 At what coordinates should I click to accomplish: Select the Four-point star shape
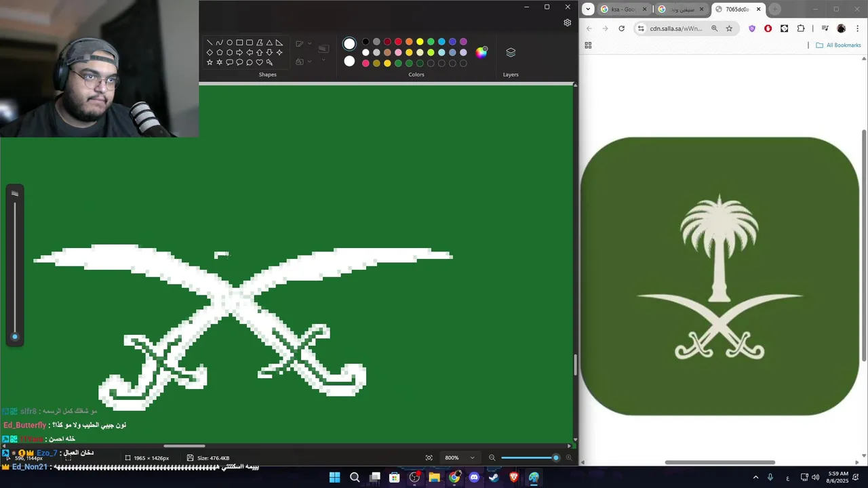[x=279, y=52]
